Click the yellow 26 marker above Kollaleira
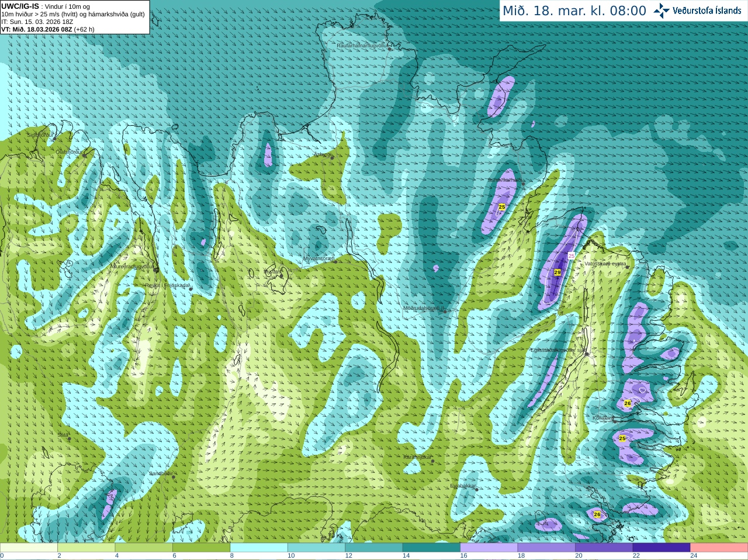 (628, 403)
